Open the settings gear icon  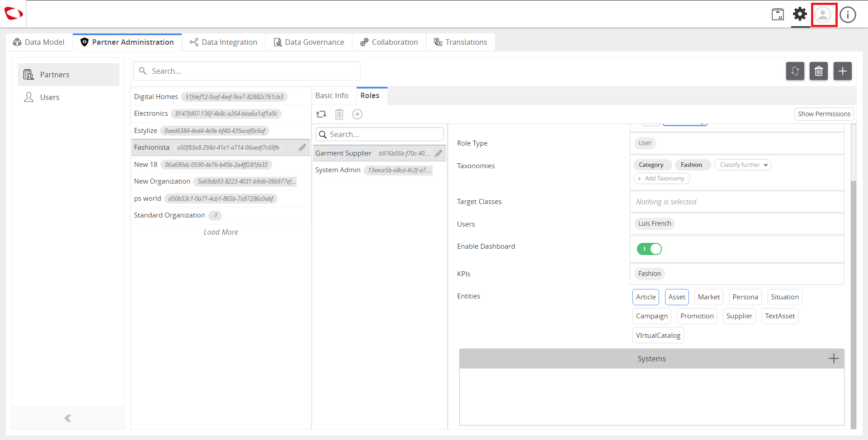pyautogui.click(x=800, y=14)
